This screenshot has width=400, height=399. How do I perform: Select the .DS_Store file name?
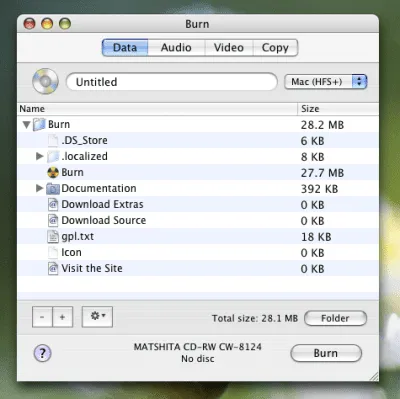tap(84, 140)
